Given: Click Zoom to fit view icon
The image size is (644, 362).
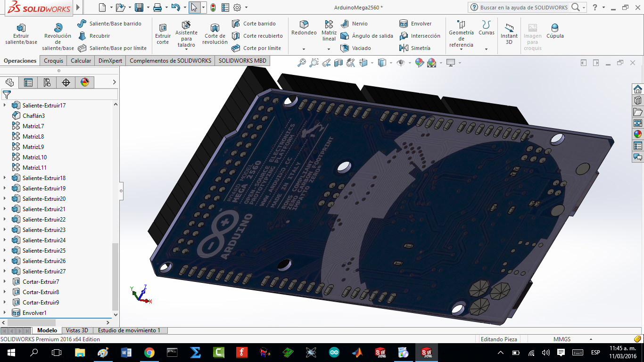Looking at the screenshot, I should pos(302,63).
